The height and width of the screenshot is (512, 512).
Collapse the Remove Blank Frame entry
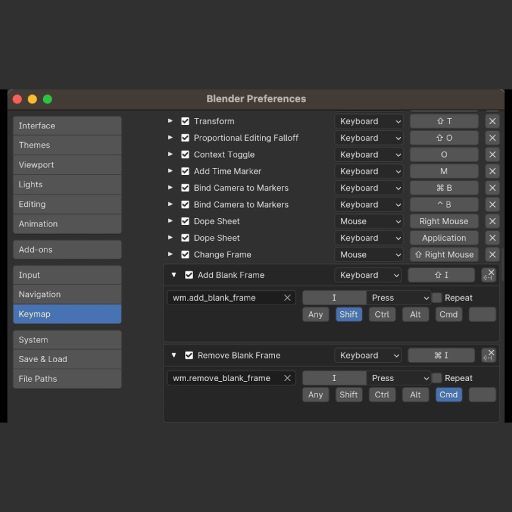pyautogui.click(x=174, y=355)
